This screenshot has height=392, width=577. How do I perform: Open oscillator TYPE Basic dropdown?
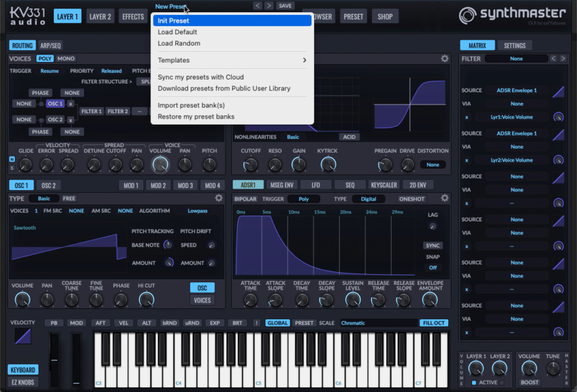click(44, 199)
